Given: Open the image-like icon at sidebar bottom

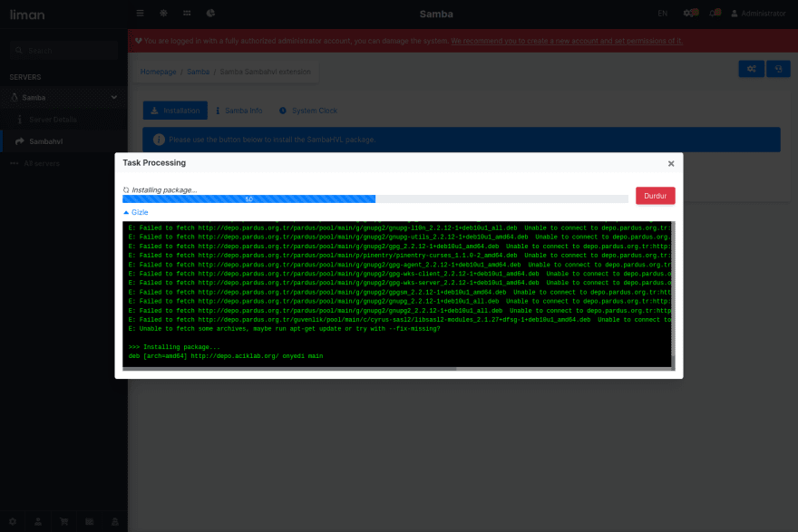Looking at the screenshot, I should [90, 521].
